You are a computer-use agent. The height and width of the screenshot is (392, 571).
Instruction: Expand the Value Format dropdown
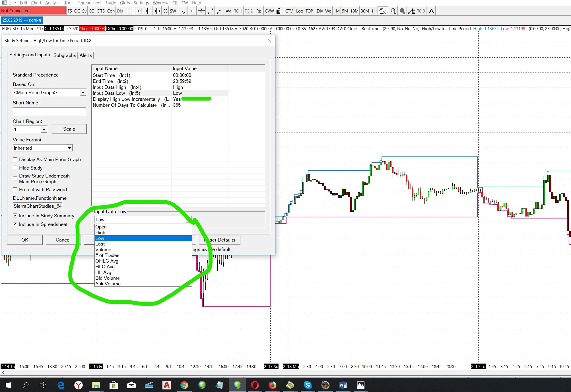(69, 148)
